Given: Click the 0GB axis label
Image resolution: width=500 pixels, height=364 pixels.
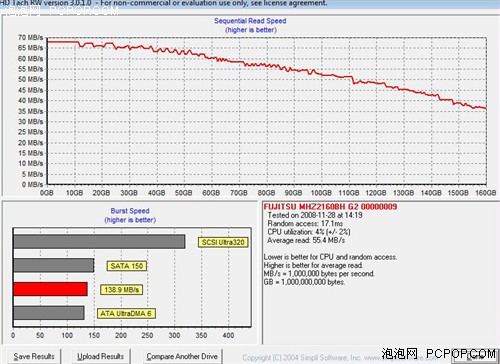Looking at the screenshot, I should (47, 193).
